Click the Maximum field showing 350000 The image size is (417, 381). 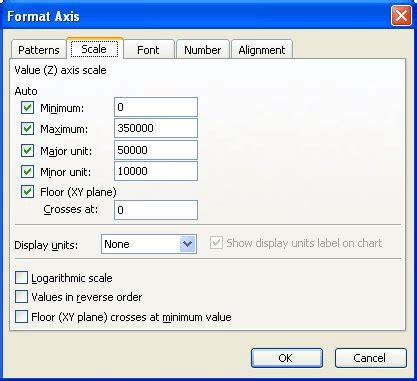pyautogui.click(x=156, y=128)
